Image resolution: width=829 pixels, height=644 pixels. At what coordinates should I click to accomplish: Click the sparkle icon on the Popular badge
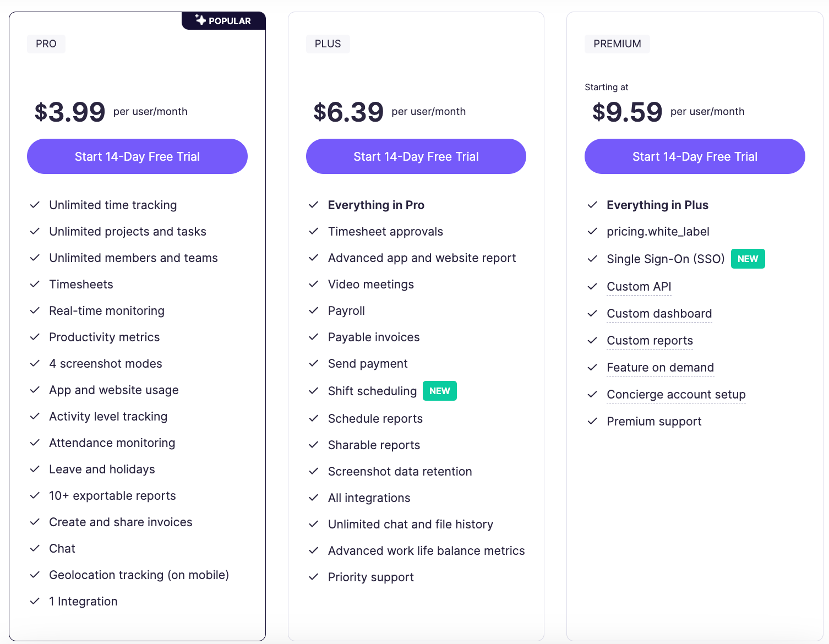[x=200, y=20]
